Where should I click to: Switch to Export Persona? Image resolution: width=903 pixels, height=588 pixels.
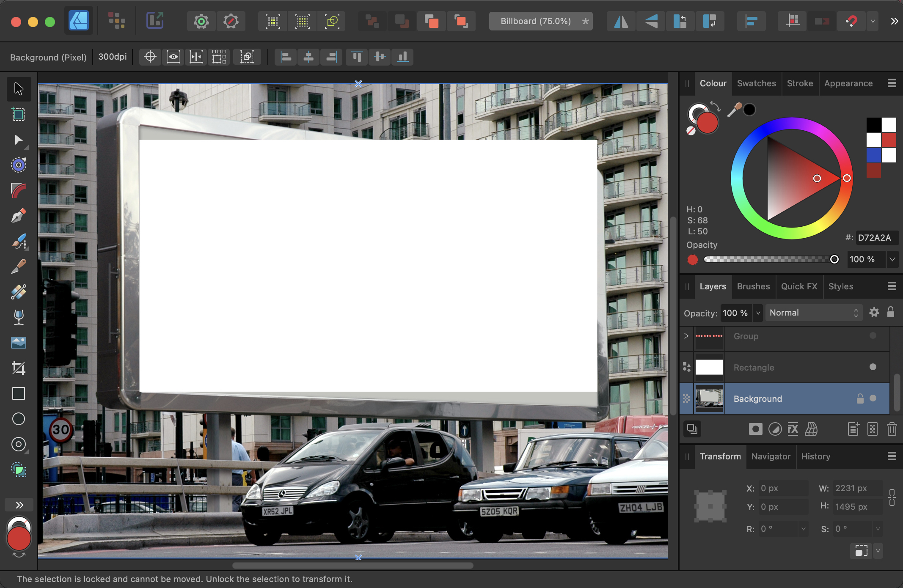click(155, 21)
